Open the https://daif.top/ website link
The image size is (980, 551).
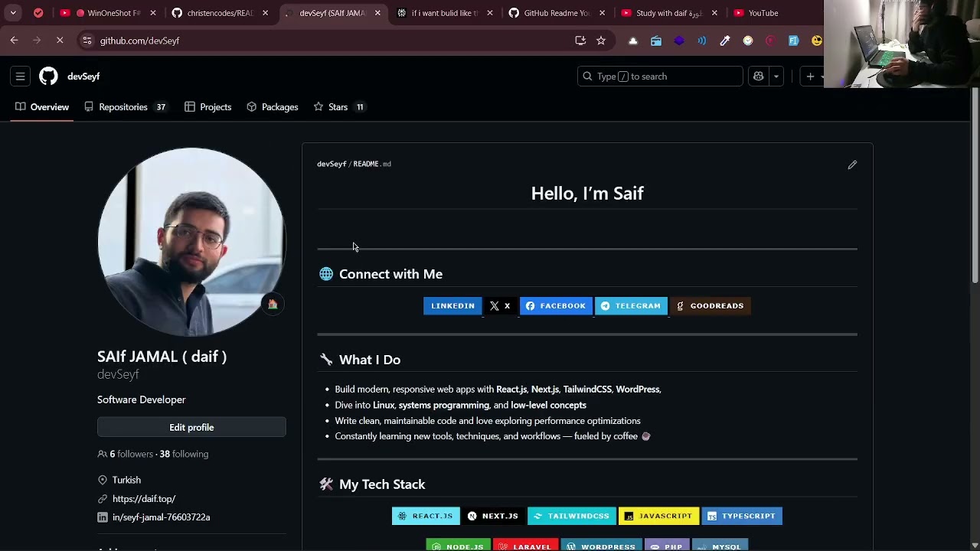(x=144, y=499)
